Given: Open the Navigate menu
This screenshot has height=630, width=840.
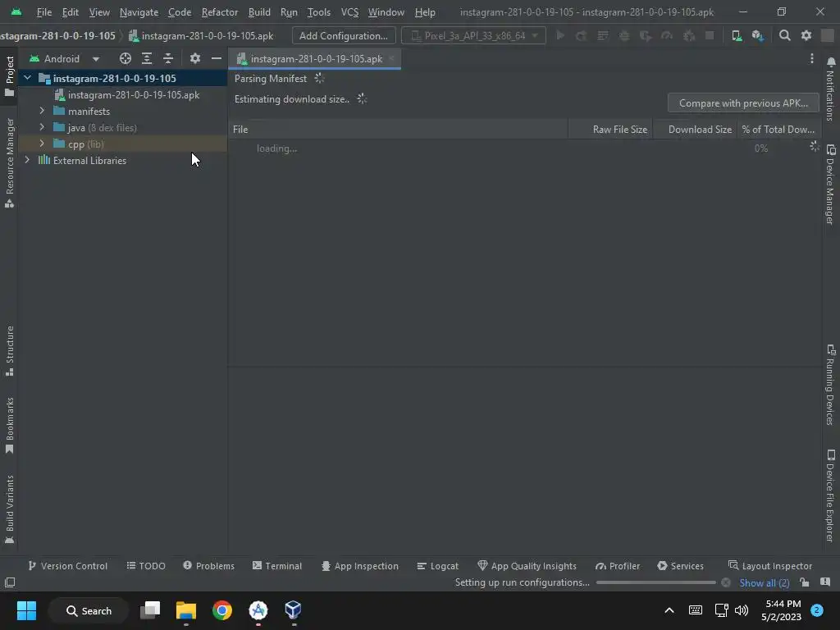Looking at the screenshot, I should (139, 11).
